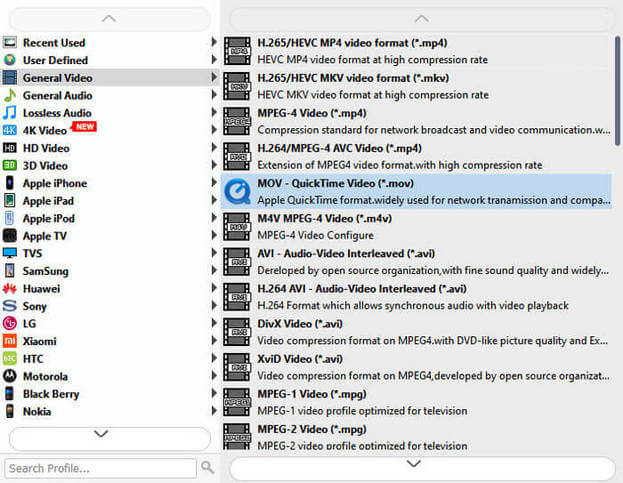Click the search magnifier icon
Image resolution: width=623 pixels, height=483 pixels.
[x=207, y=468]
